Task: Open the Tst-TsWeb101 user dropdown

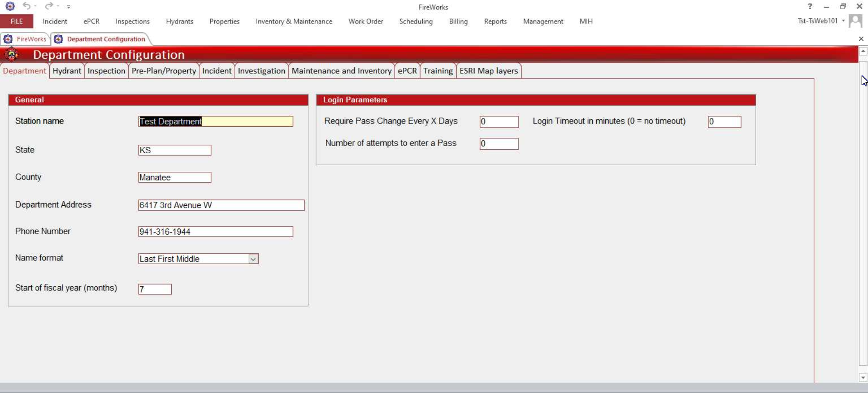Action: tap(843, 21)
